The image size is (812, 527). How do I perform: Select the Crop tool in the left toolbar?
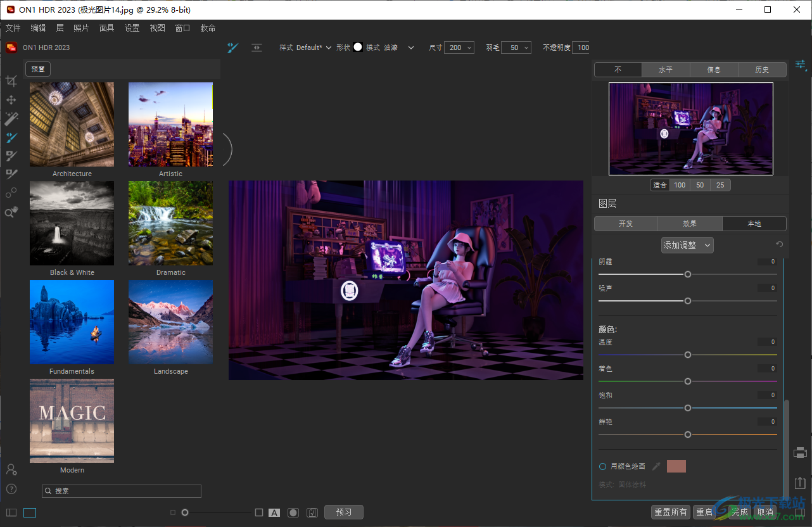11,80
